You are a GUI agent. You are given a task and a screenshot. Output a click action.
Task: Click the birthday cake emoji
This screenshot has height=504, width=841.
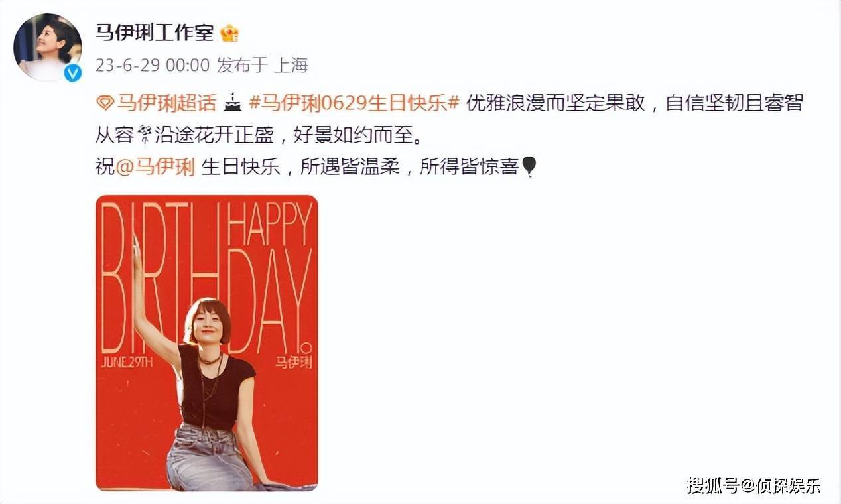pos(233,103)
